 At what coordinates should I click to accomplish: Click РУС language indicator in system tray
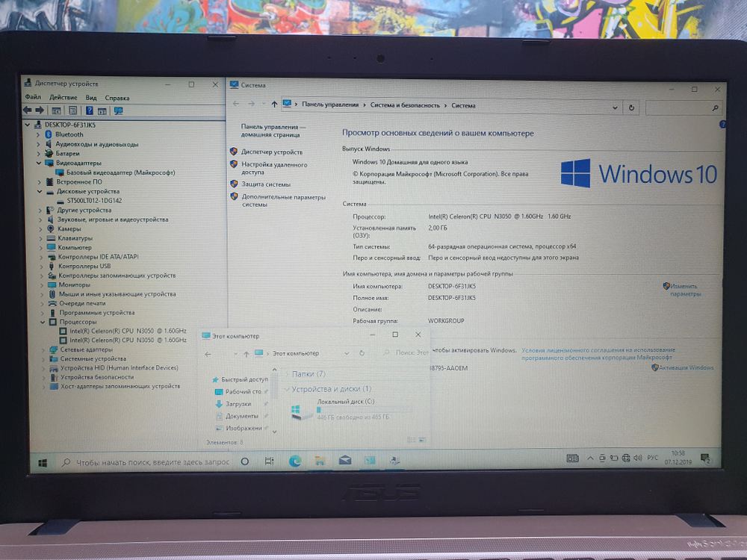pyautogui.click(x=652, y=458)
